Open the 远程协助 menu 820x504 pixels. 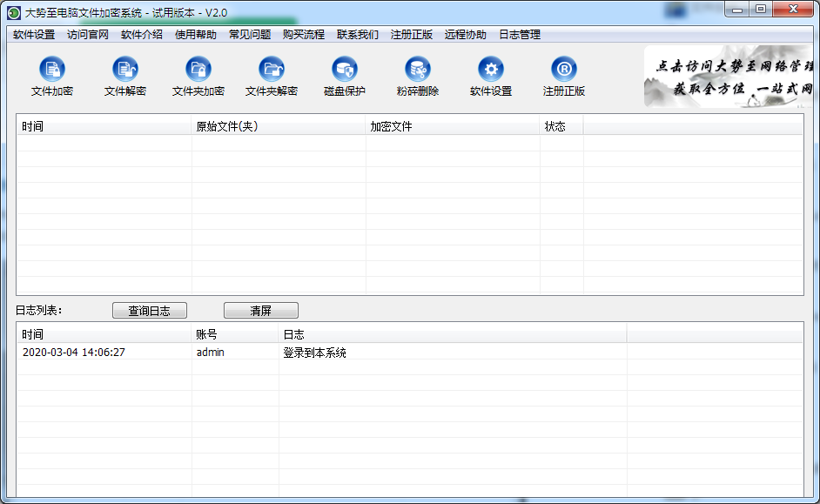(x=466, y=35)
